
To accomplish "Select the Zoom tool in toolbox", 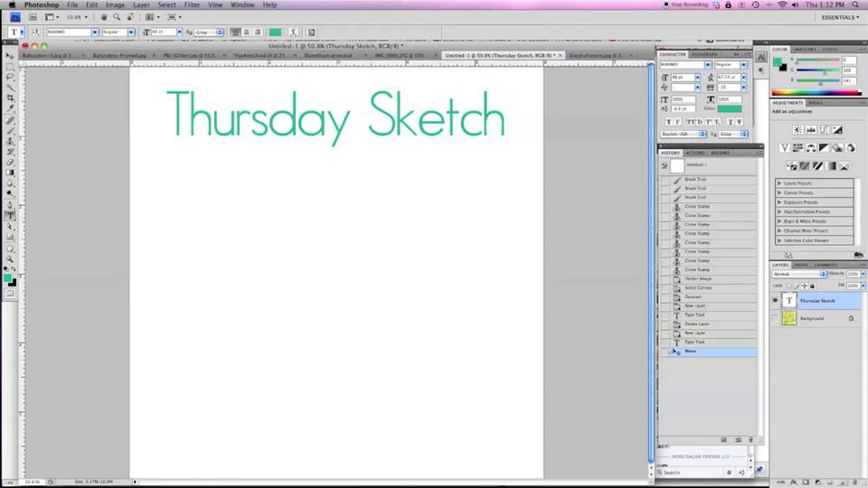I will click(x=10, y=259).
